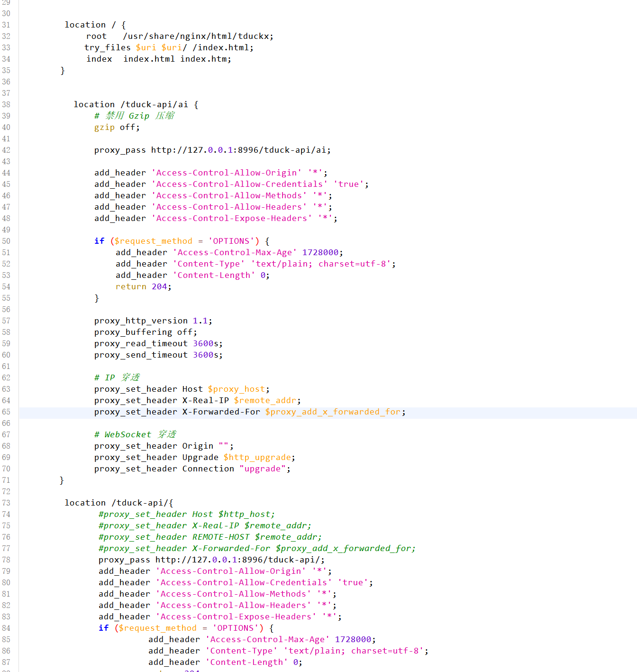Click 'return 204;' statement
The image size is (637, 672).
143,286
